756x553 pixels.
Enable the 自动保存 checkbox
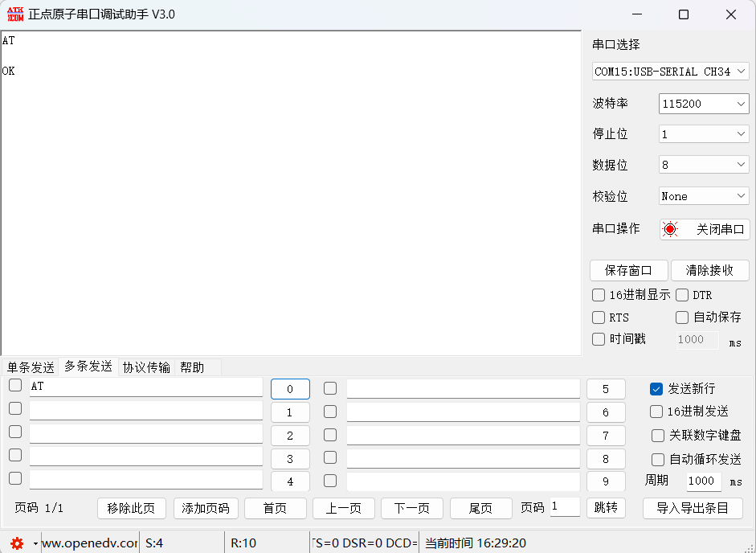click(682, 317)
